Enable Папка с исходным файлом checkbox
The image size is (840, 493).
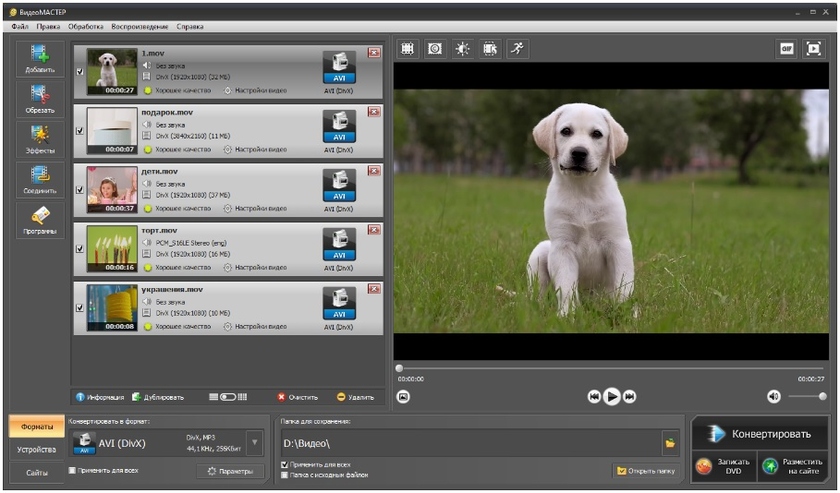click(x=285, y=475)
